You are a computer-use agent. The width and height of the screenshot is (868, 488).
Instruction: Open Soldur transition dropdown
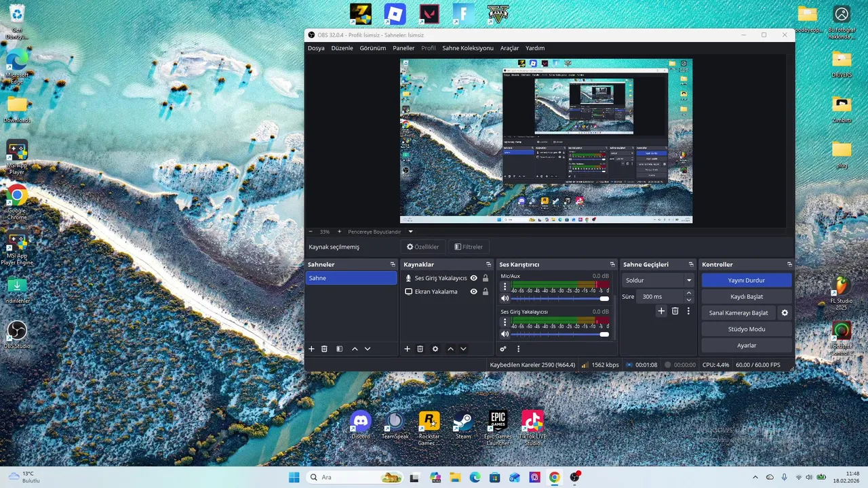(658, 281)
